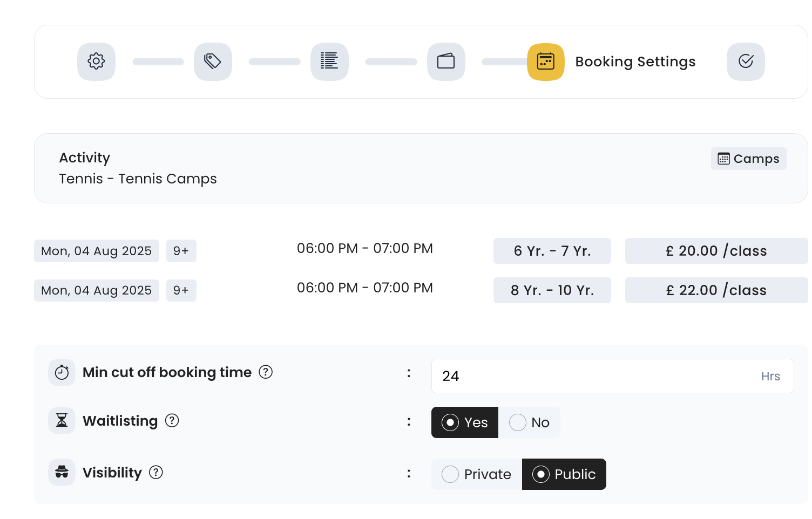Viewport: 812px width, 519px height.
Task: Click the Visibility question mark icon
Action: pos(156,472)
